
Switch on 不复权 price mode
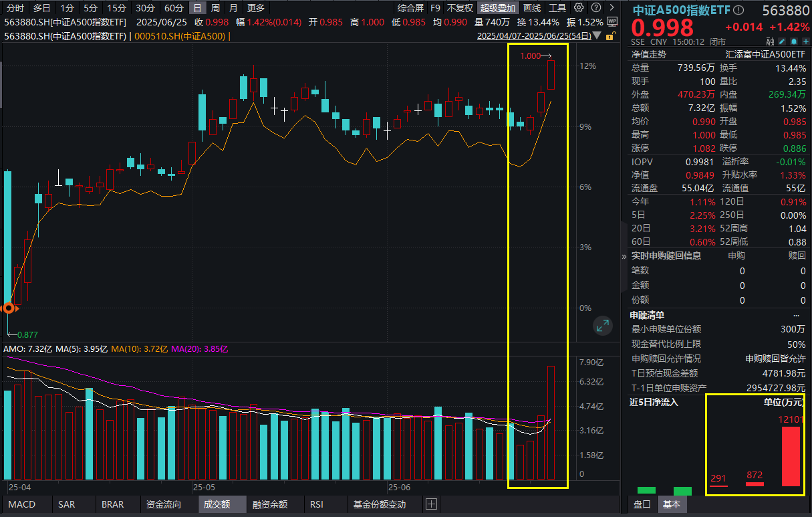point(461,8)
